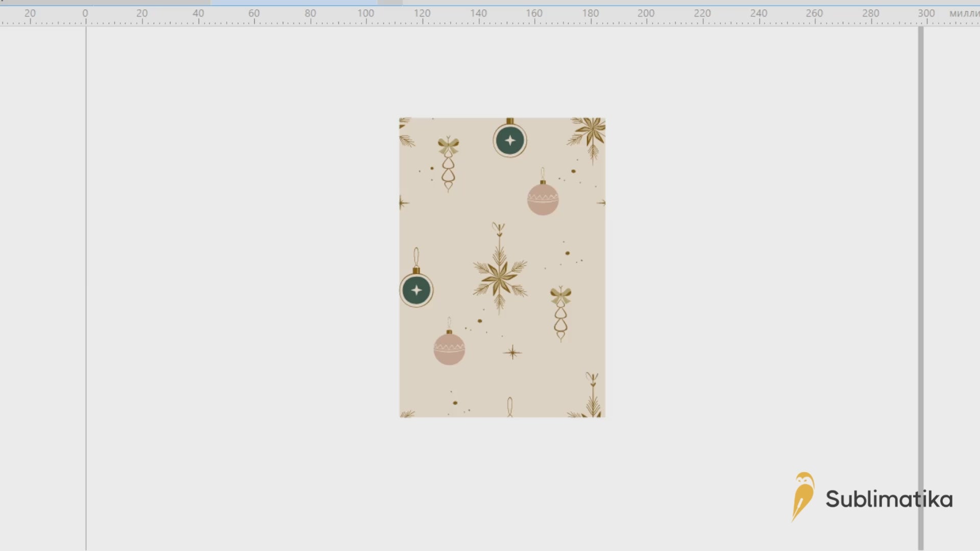Click the blue highlighted tab at top
The width and height of the screenshot is (980, 551).
point(293,3)
